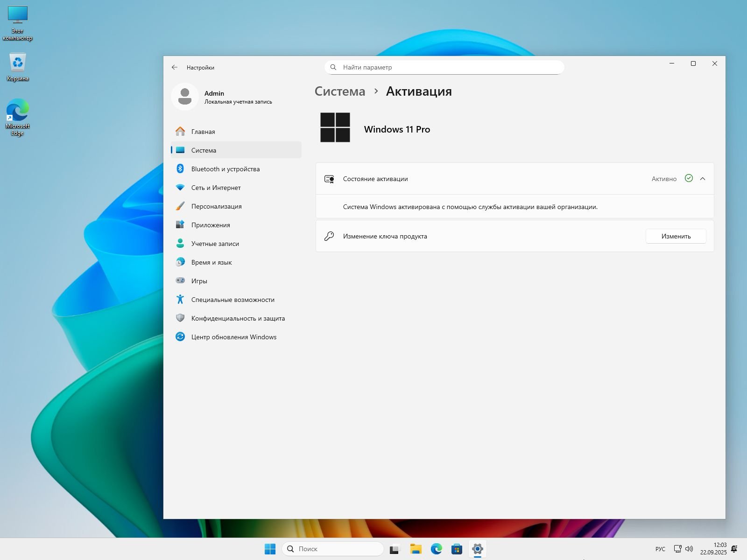Open Учетные записи page
The height and width of the screenshot is (560, 747).
(x=215, y=244)
